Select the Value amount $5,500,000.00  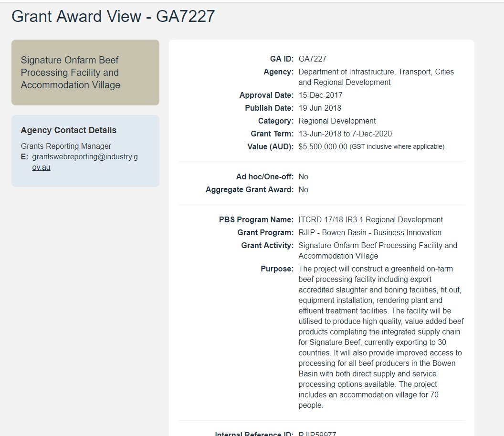[x=323, y=147]
